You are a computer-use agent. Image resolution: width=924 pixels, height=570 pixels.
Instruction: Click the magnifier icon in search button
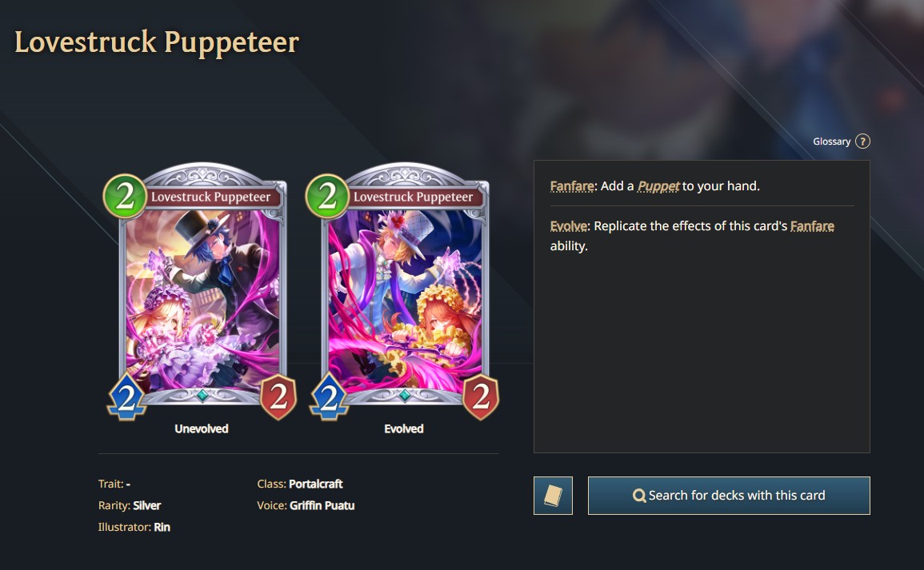pos(638,496)
